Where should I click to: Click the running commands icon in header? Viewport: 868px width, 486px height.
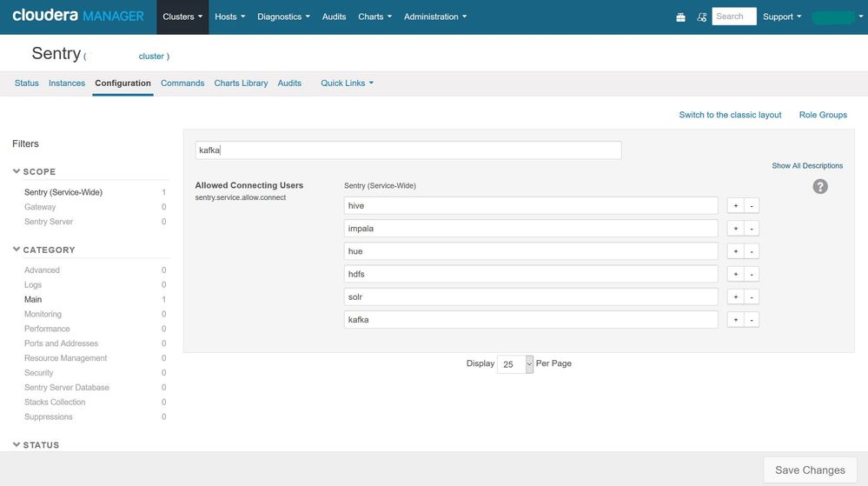[x=700, y=17]
